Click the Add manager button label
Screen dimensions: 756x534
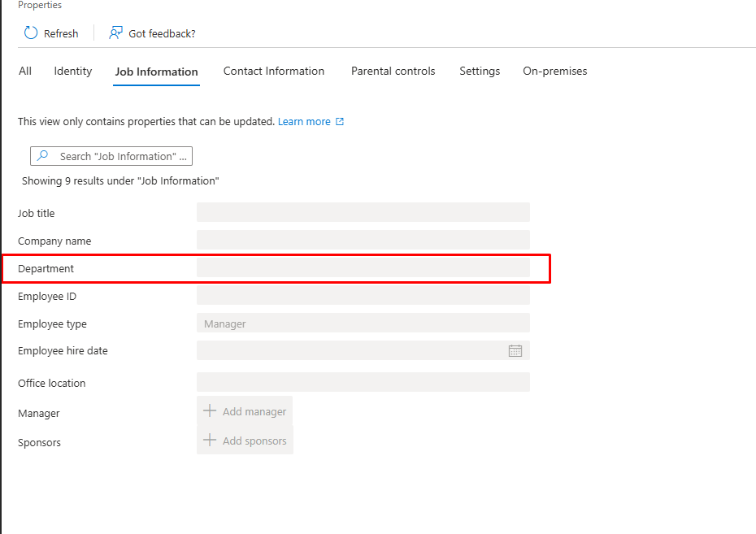coord(254,411)
